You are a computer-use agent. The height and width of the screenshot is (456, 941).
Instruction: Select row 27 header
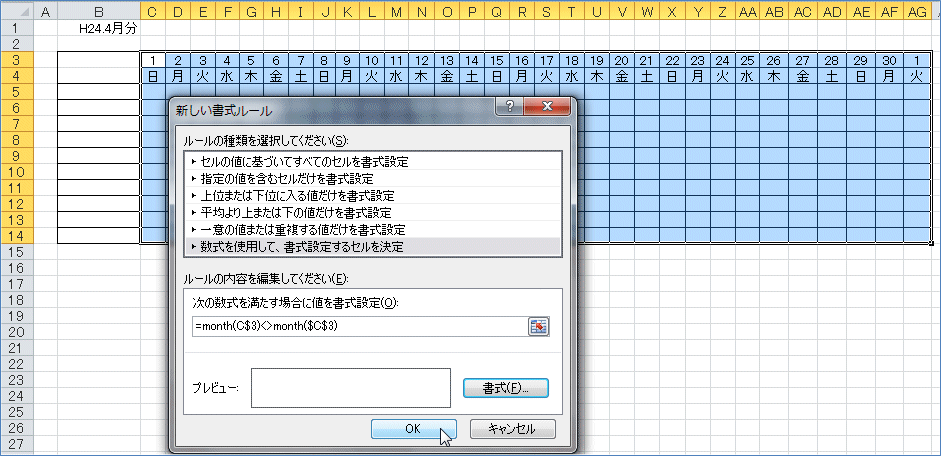(x=17, y=444)
